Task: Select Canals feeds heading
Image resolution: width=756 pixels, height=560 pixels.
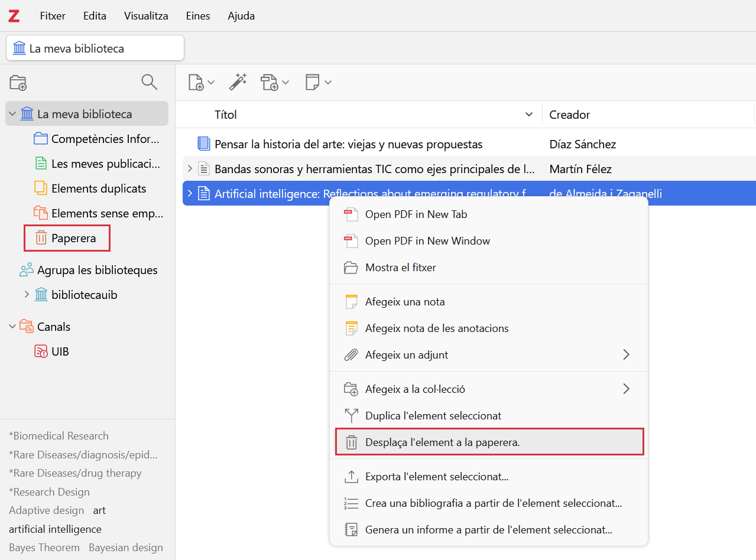Action: point(45,327)
